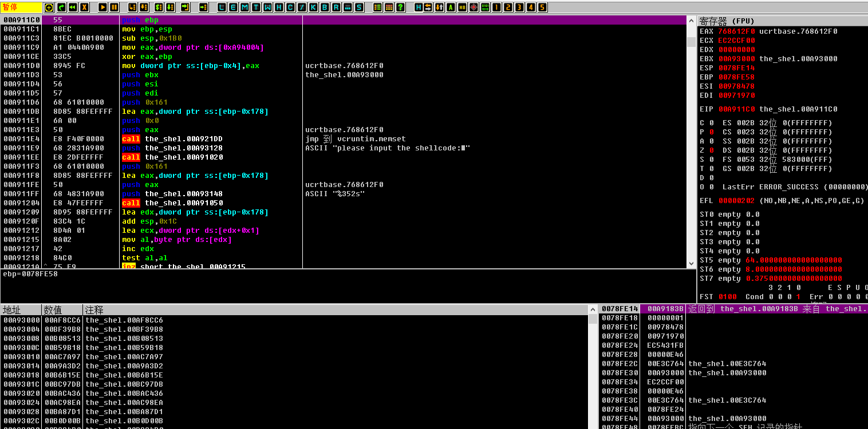The image size is (868, 429).
Task: Click the "please input the shellcode" comment
Action: 388,148
